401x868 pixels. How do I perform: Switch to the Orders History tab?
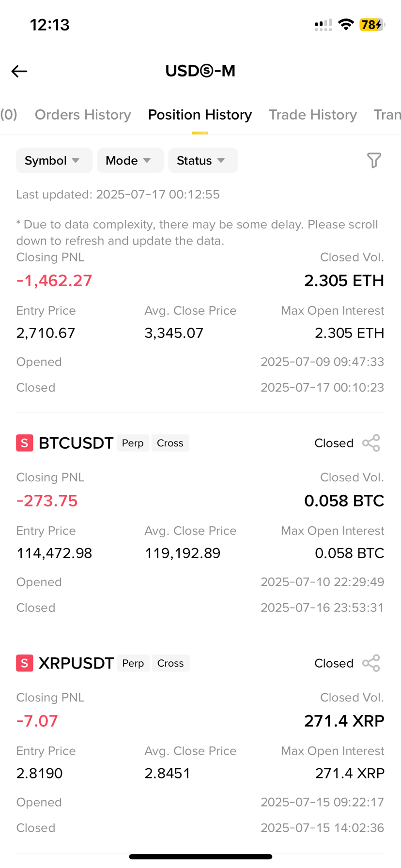tap(83, 115)
